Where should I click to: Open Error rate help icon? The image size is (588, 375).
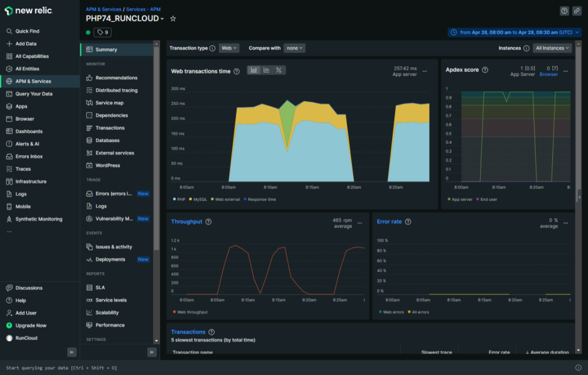tap(408, 222)
